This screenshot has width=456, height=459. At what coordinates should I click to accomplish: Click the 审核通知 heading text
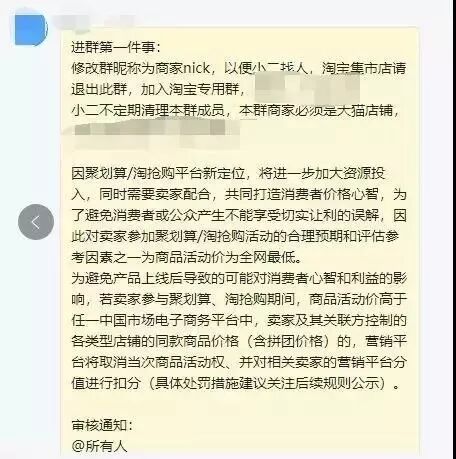point(102,425)
